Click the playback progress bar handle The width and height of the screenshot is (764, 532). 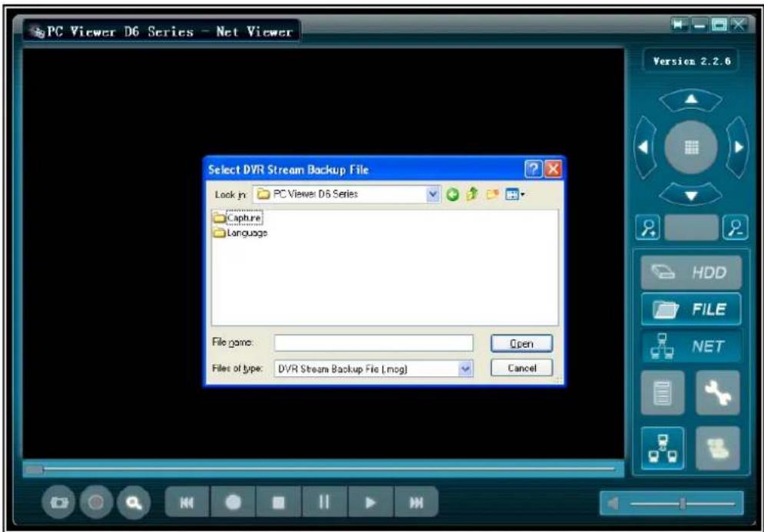click(x=34, y=470)
